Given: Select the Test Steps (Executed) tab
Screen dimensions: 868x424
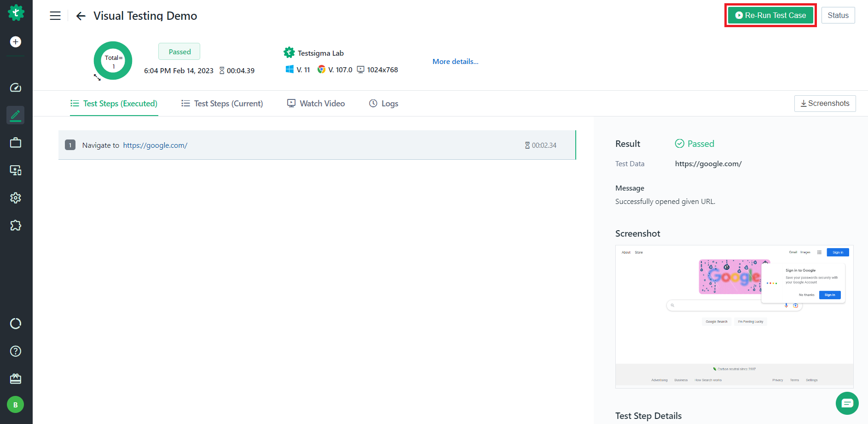Looking at the screenshot, I should 114,104.
